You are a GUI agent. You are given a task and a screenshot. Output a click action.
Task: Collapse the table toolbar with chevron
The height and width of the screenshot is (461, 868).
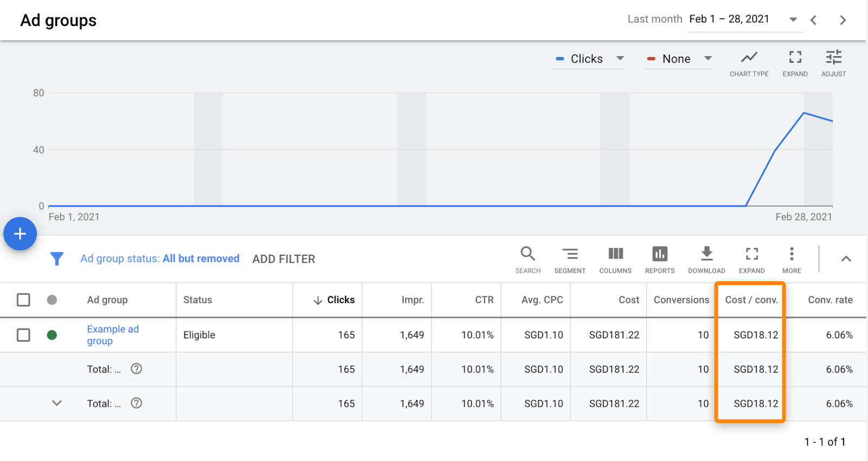coord(846,259)
